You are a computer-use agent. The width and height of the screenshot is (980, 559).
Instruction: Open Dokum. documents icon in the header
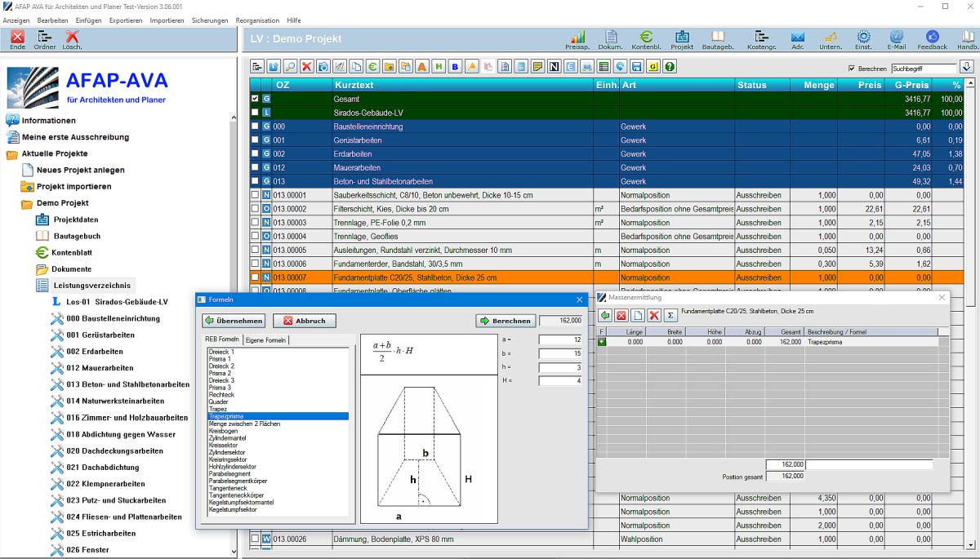click(610, 40)
